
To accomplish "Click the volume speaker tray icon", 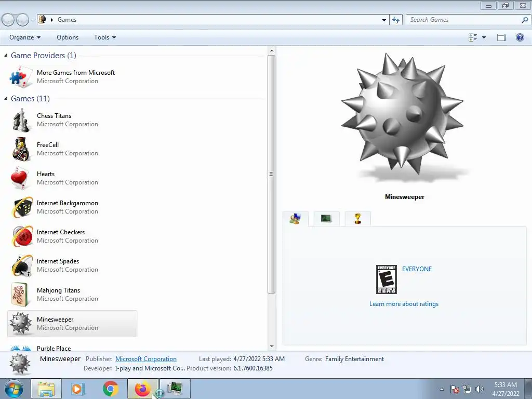I will click(479, 389).
